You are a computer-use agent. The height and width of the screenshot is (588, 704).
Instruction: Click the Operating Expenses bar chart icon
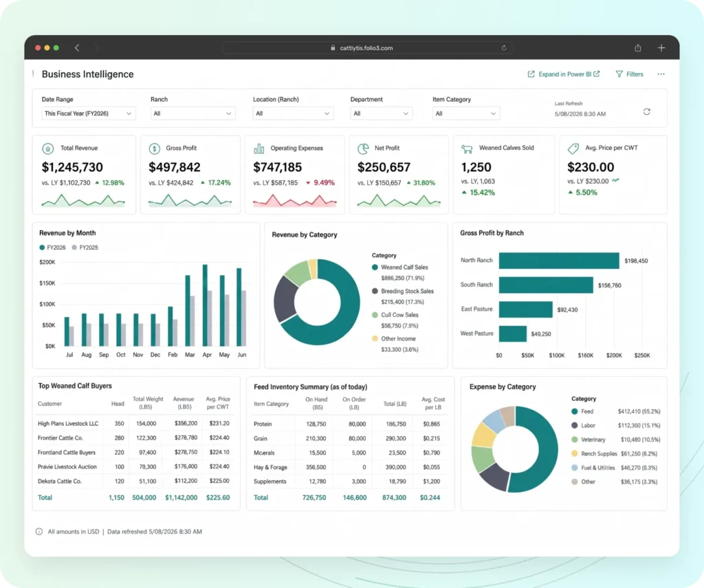pyautogui.click(x=259, y=149)
